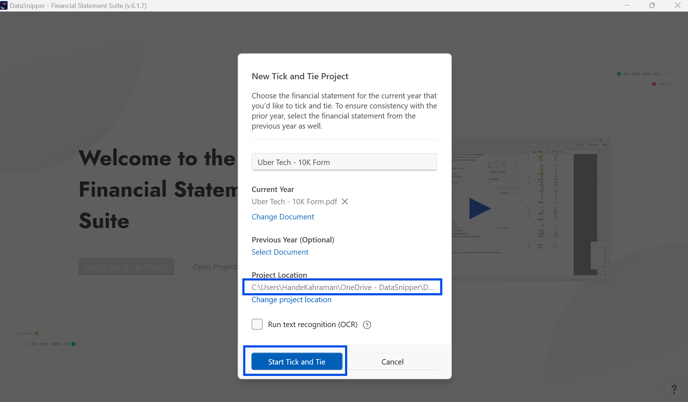This screenshot has width=688, height=402.
Task: Click the project location path field
Action: coord(343,287)
